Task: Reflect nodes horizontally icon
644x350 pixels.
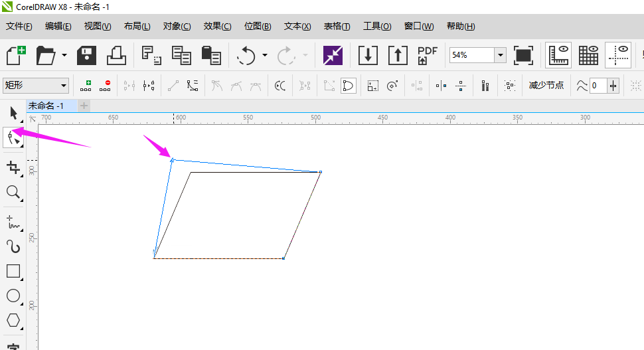Action: (441, 86)
